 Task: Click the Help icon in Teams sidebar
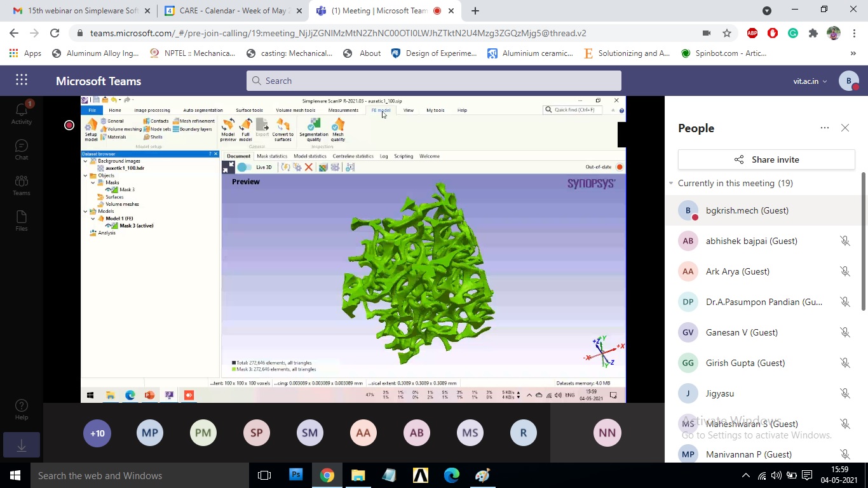[x=21, y=409]
